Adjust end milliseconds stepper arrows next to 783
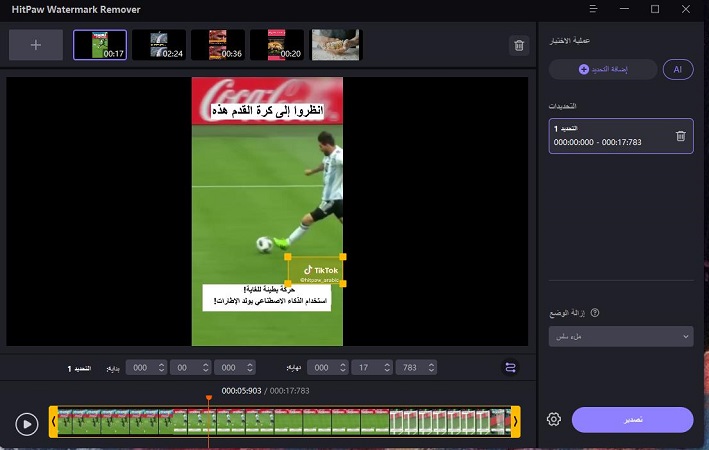Viewport: 709px width, 450px height. [x=431, y=368]
